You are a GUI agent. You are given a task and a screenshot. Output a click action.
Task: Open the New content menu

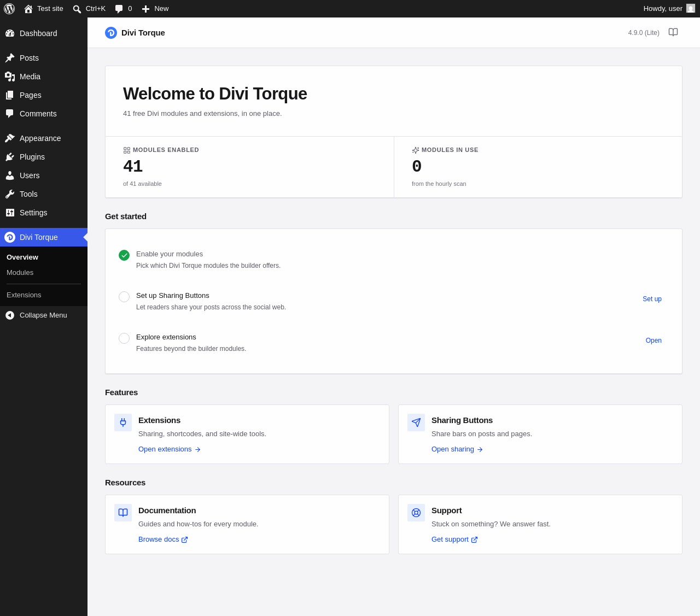click(155, 9)
